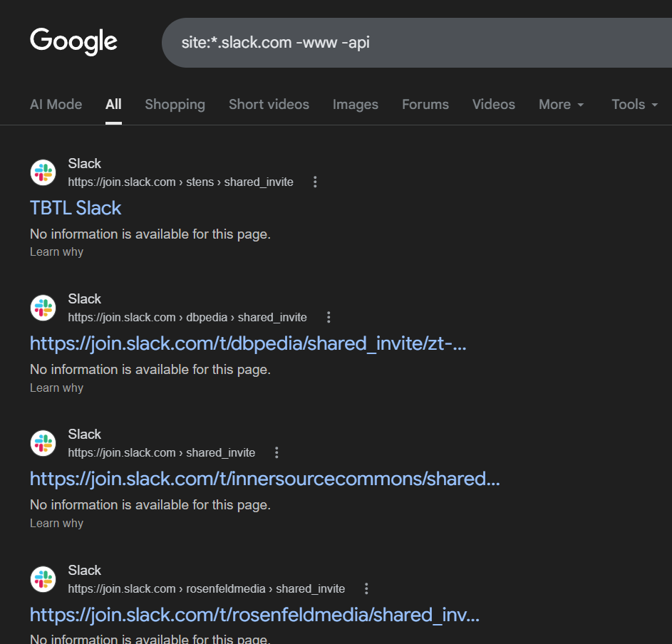Image resolution: width=672 pixels, height=644 pixels.
Task: Click Slack favicon beside TBTL Slack result
Action: click(x=43, y=172)
